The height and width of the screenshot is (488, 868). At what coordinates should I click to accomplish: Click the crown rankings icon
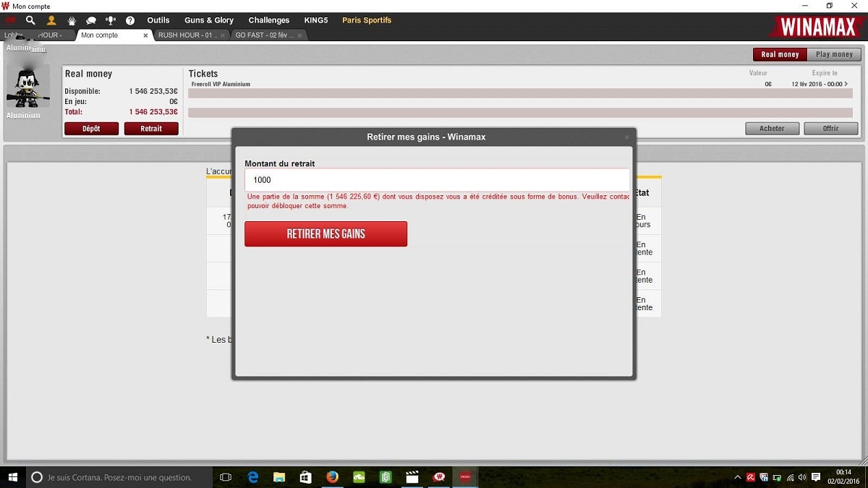72,20
